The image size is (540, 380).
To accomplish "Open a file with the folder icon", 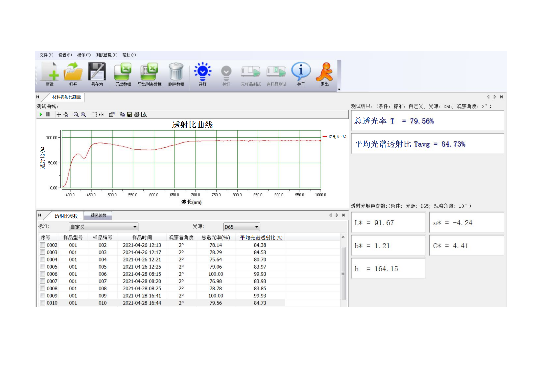I will click(x=73, y=71).
